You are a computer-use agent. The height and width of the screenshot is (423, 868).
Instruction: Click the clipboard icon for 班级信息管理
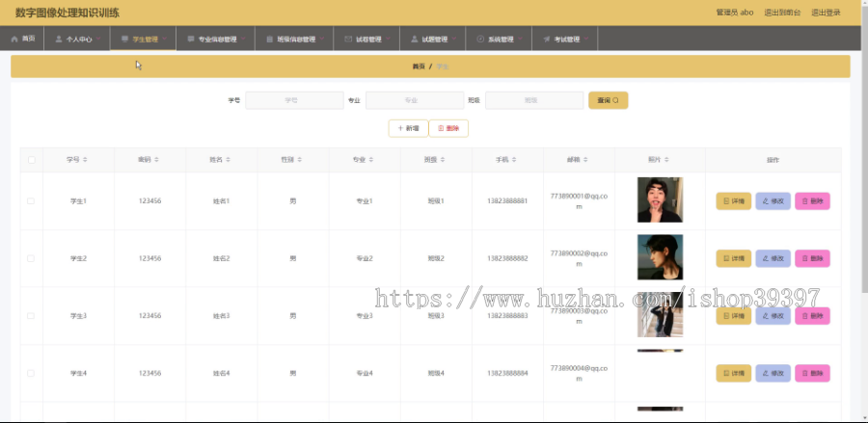click(x=270, y=40)
